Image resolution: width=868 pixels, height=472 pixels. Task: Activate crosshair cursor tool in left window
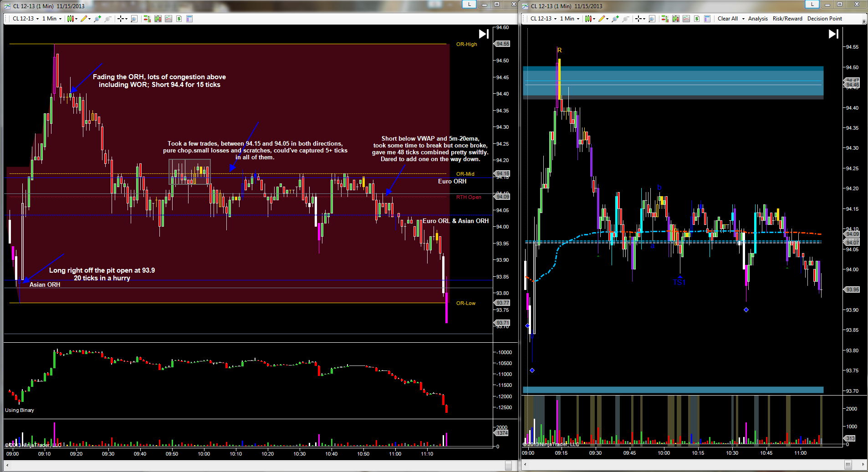pyautogui.click(x=121, y=19)
